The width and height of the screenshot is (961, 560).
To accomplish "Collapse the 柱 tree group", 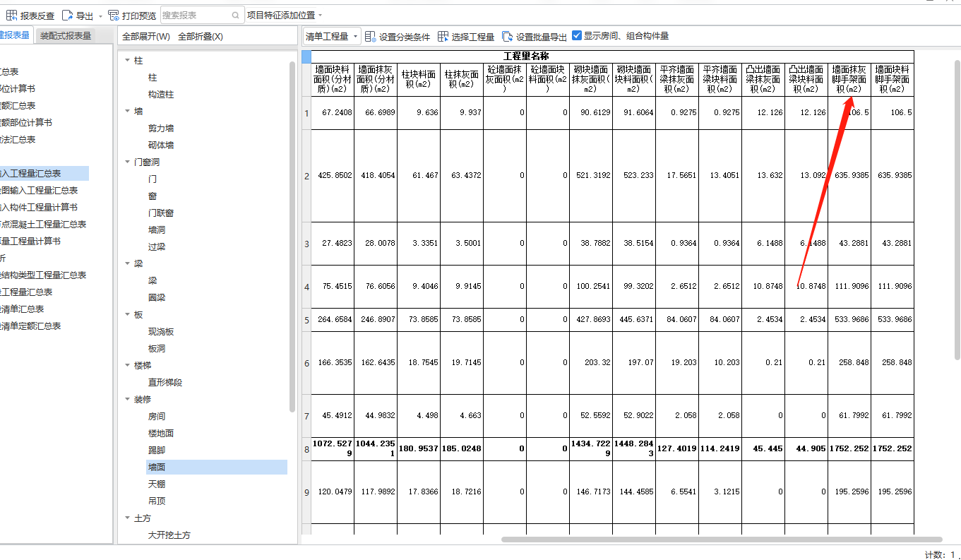I will 126,61.
